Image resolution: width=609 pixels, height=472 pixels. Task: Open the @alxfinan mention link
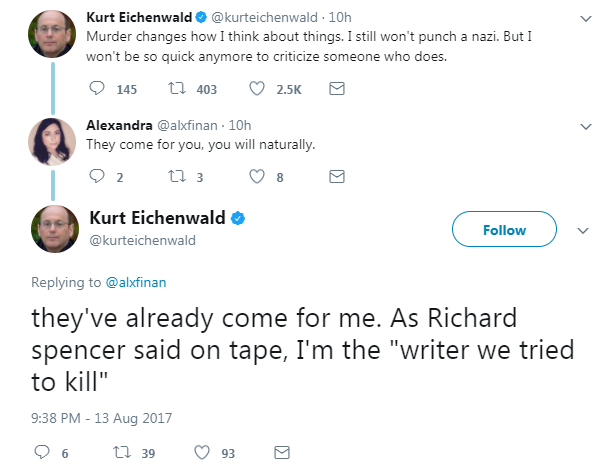coord(136,282)
